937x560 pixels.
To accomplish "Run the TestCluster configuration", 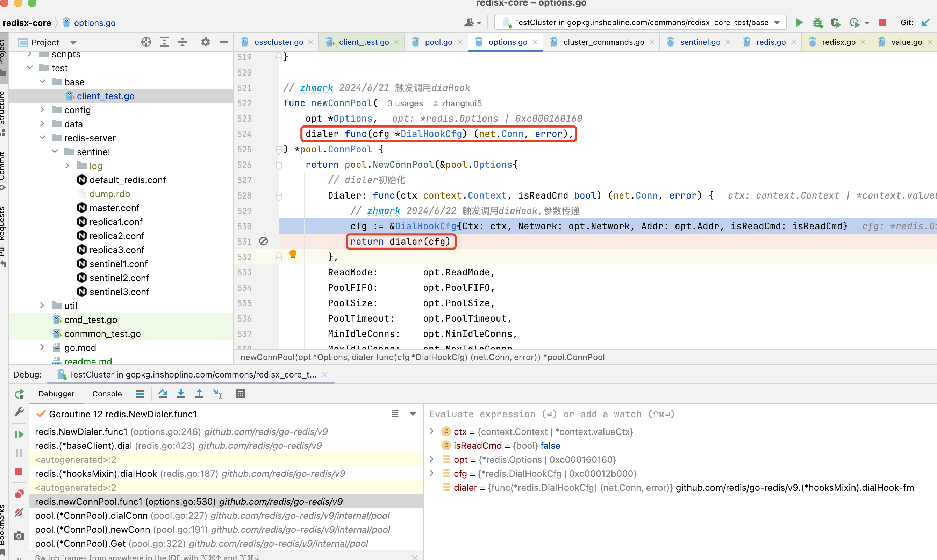I will click(799, 23).
